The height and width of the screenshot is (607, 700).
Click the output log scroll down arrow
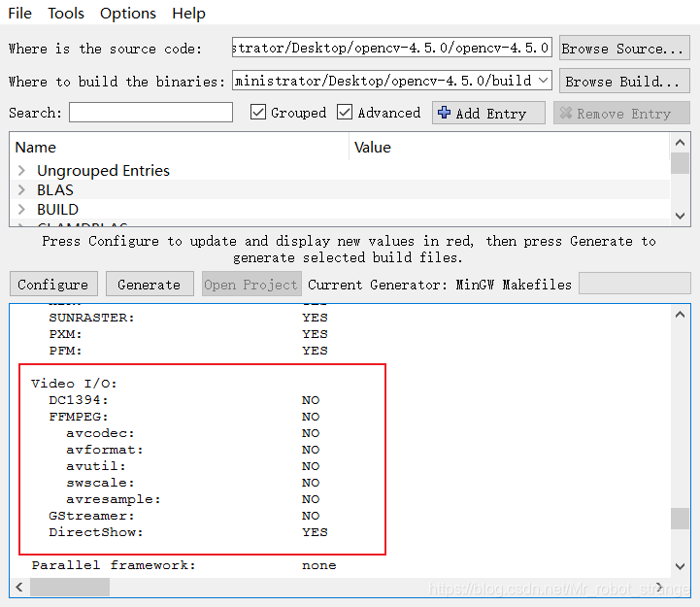point(680,567)
